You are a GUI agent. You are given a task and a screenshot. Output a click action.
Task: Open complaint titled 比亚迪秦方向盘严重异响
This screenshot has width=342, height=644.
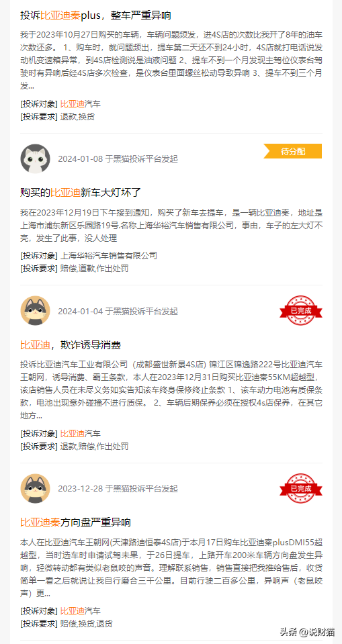click(76, 522)
